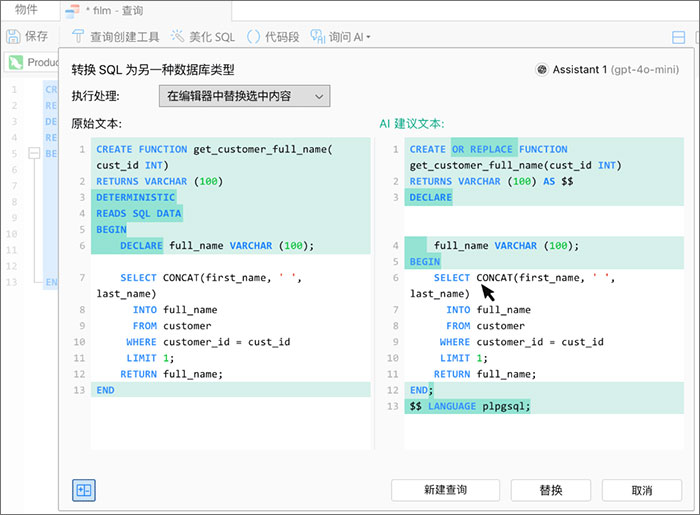Click FROM customer in AI suggested pane
This screenshot has height=515, width=700.
pyautogui.click(x=485, y=326)
